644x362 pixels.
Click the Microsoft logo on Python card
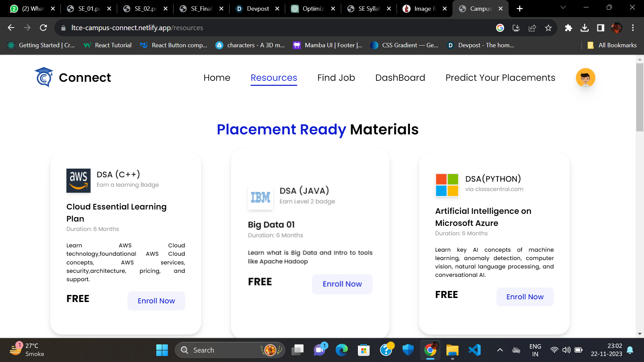pyautogui.click(x=447, y=185)
